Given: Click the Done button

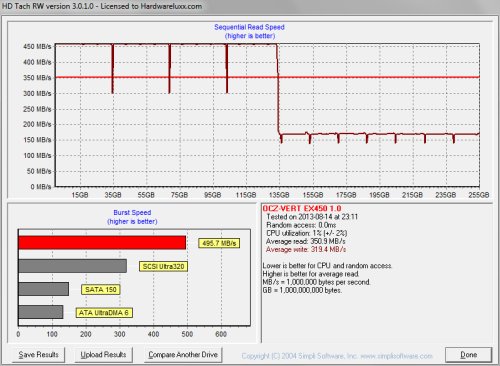Looking at the screenshot, I should coord(468,355).
